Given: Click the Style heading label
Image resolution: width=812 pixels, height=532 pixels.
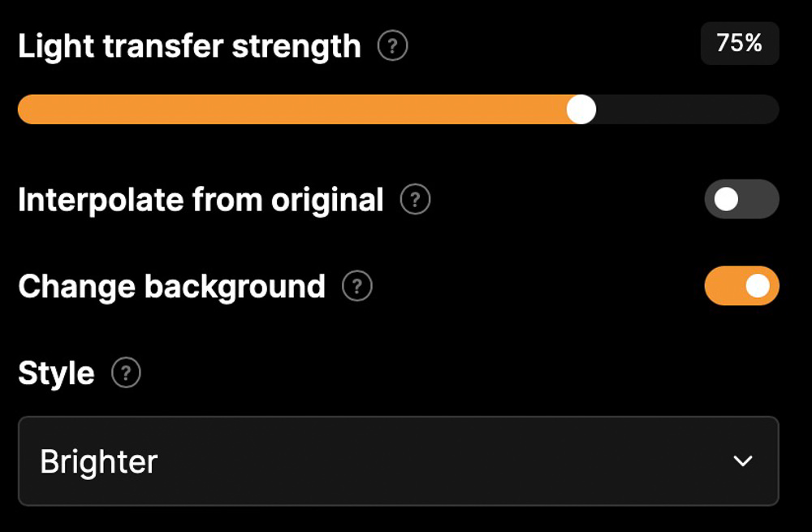Looking at the screenshot, I should (57, 373).
